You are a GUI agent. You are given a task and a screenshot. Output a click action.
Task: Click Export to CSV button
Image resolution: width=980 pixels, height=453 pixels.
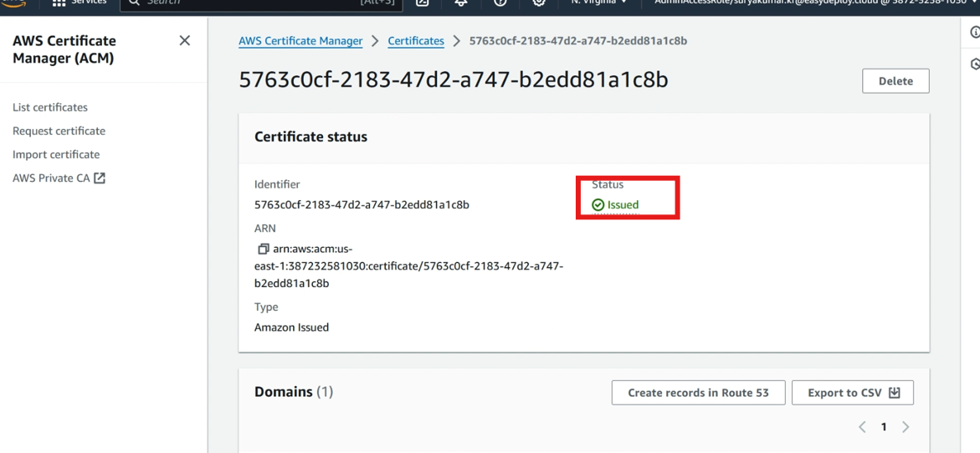point(853,393)
